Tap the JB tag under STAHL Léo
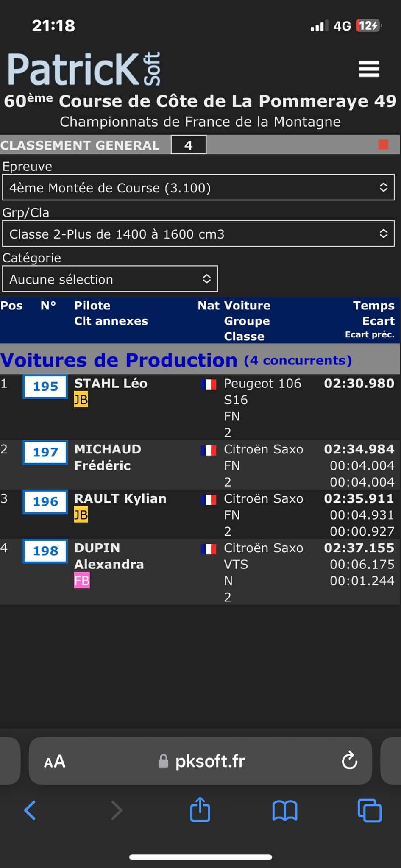The height and width of the screenshot is (868, 401). [x=81, y=400]
